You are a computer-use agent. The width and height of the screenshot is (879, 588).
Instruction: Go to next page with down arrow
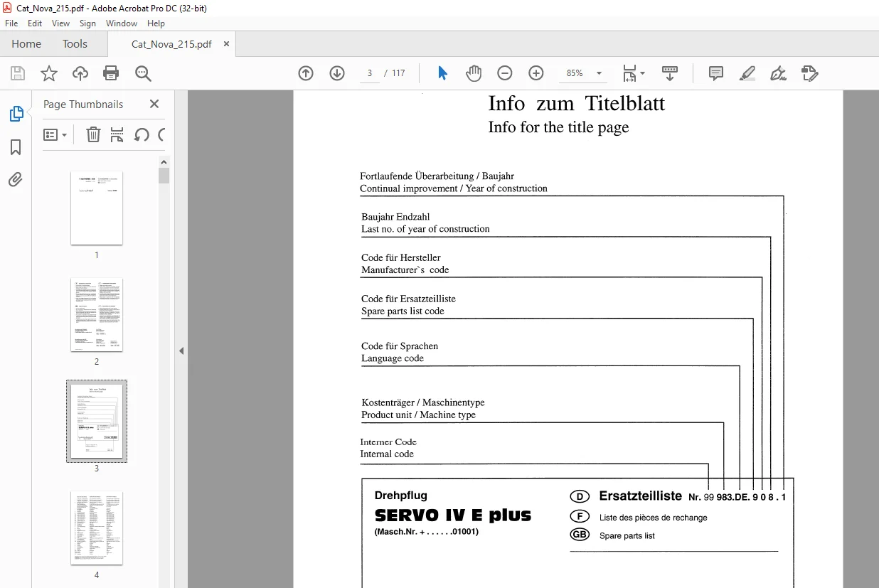tap(337, 73)
